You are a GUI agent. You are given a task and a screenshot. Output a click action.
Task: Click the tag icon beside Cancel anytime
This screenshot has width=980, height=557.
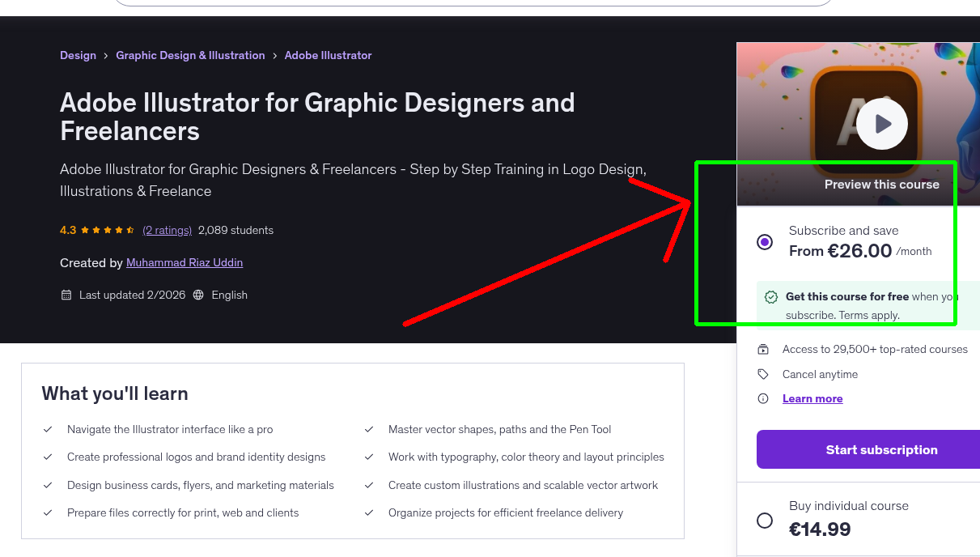tap(763, 374)
